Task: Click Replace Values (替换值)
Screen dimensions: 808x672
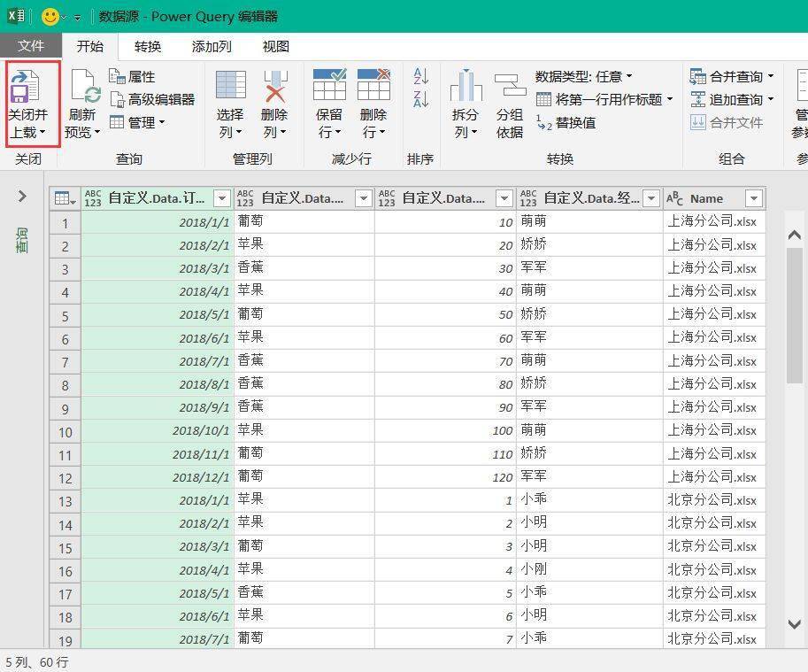Action: point(566,123)
